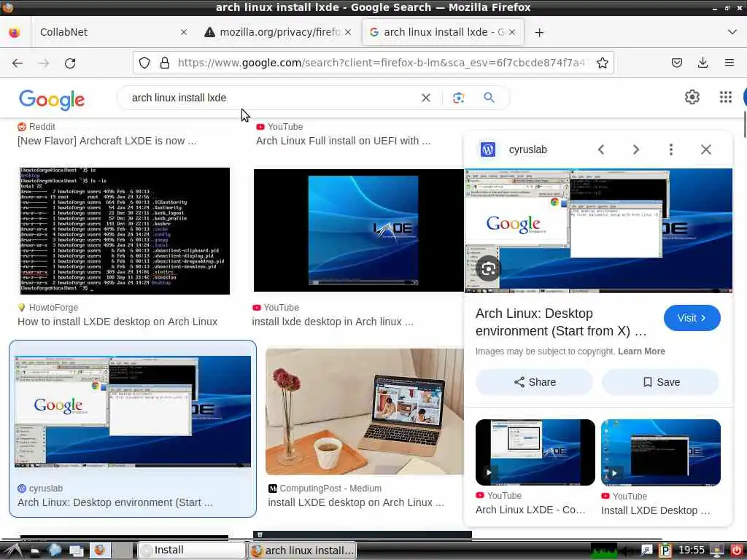List all tabs with the chevron
Image resolution: width=747 pixels, height=560 pixels.
pos(732,32)
